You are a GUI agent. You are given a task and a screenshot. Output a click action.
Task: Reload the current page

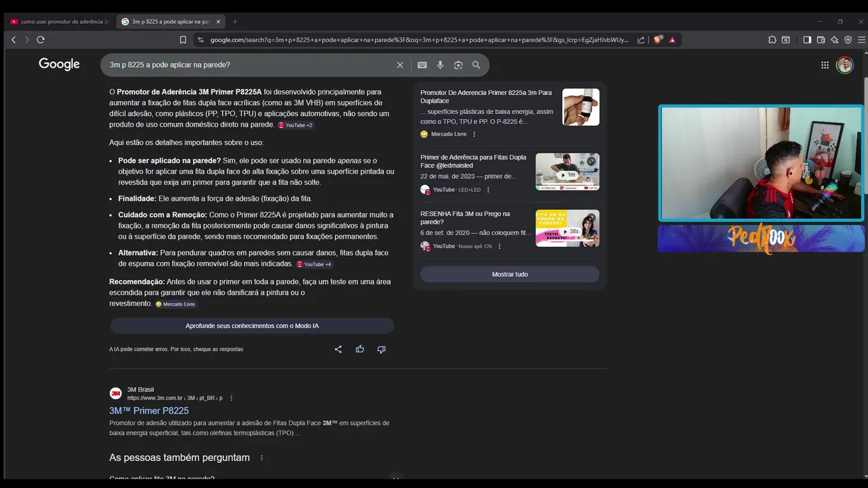[41, 40]
